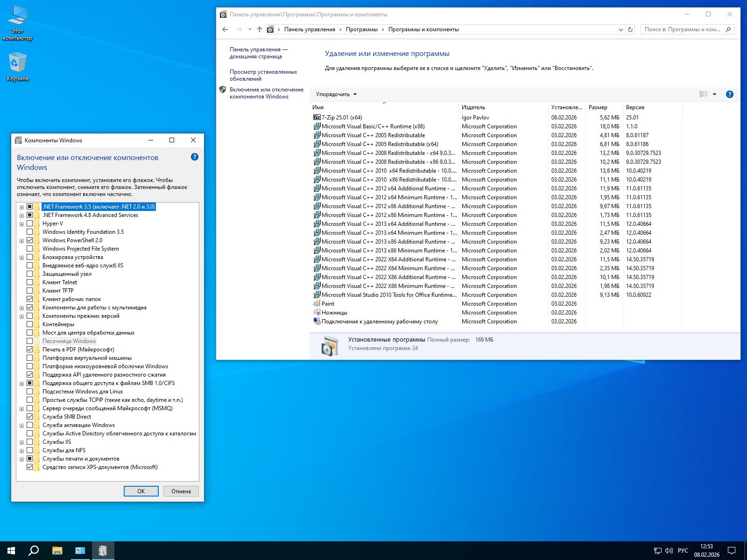Viewport: 747px width, 560px height.
Task: Open File Explorer from the taskbar
Action: click(x=57, y=551)
